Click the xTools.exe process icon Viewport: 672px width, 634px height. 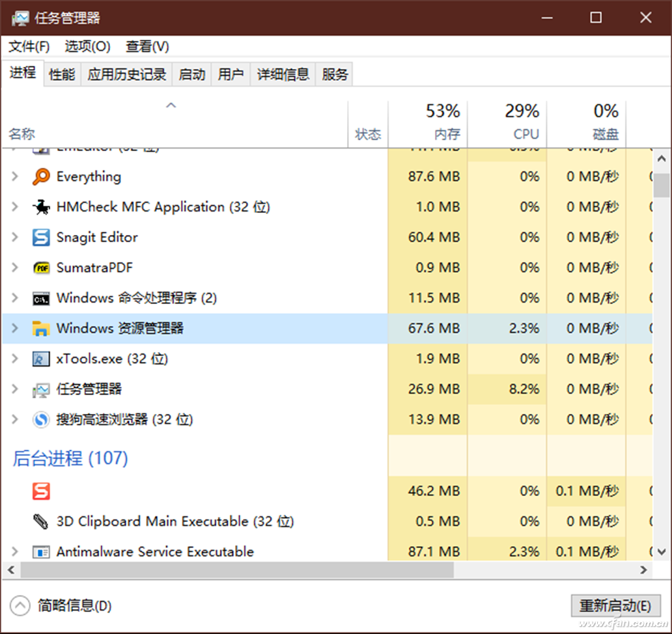pos(41,359)
